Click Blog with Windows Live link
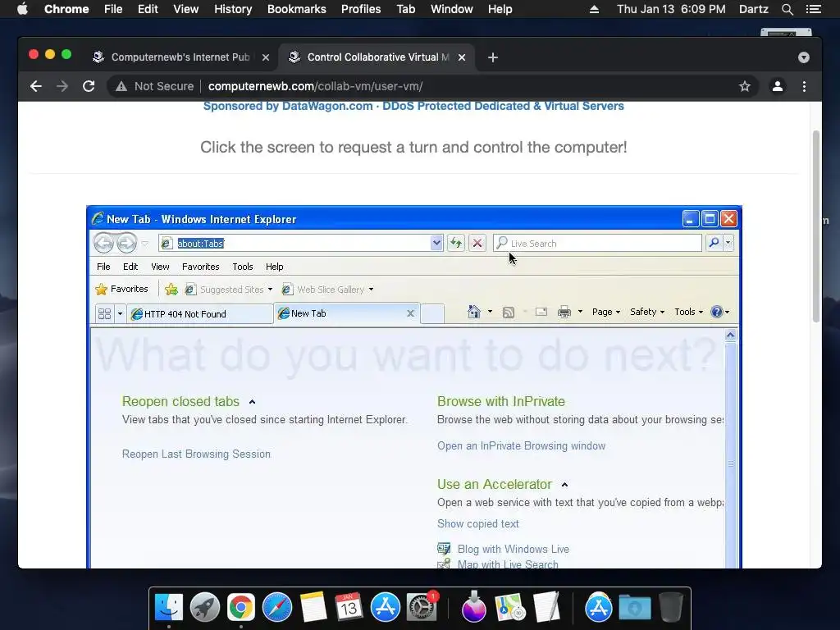 [x=514, y=549]
